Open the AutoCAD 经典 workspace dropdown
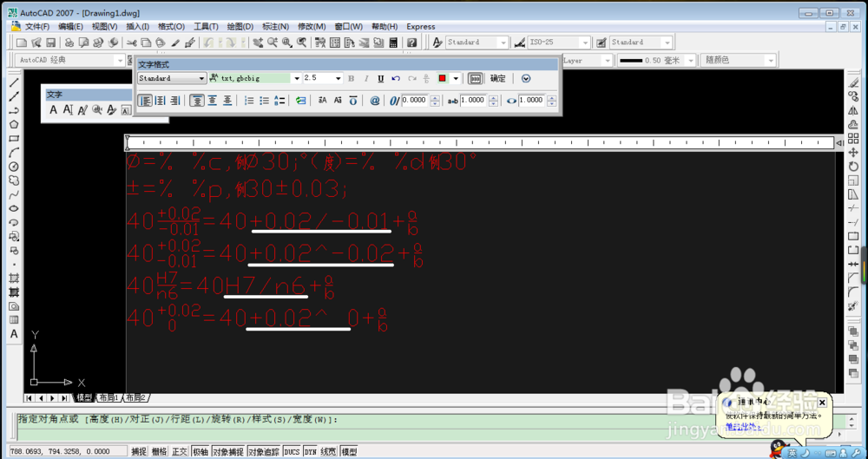868x459 pixels. [x=119, y=60]
